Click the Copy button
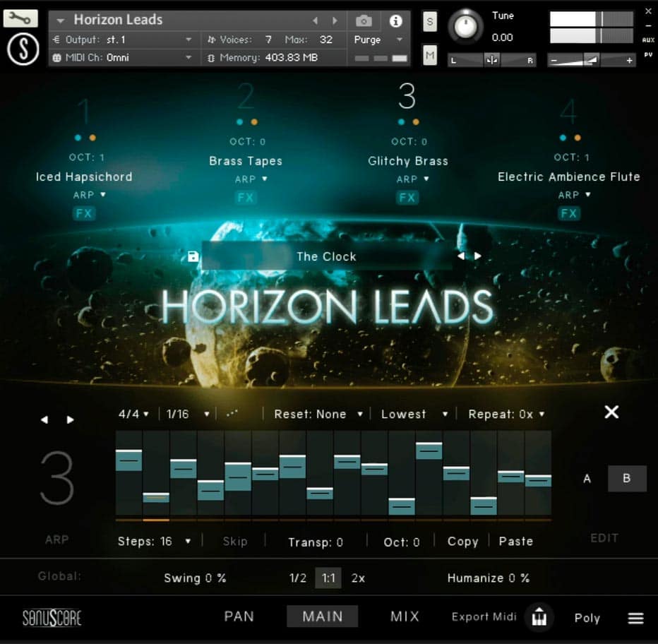The height and width of the screenshot is (644, 658). point(462,542)
